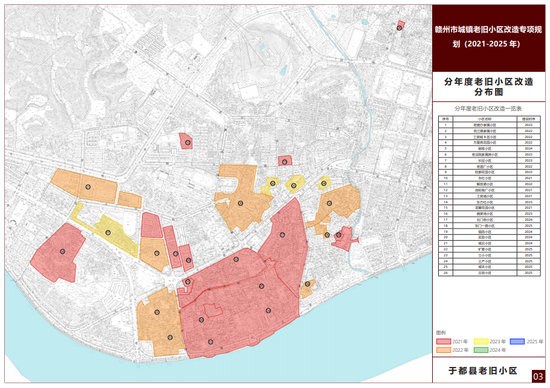This screenshot has width=550, height=388.
Task: Click the lower marker in the southwest orange zone
Action: pos(170,337)
